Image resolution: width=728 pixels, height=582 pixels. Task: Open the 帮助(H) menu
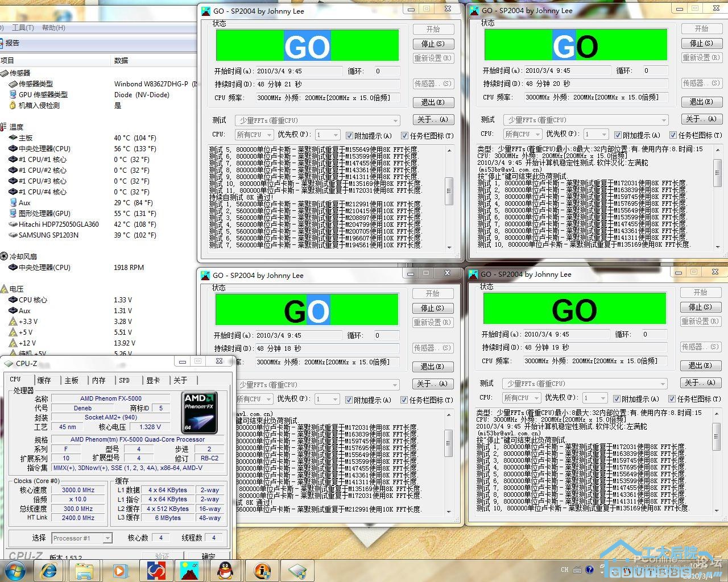(53, 27)
